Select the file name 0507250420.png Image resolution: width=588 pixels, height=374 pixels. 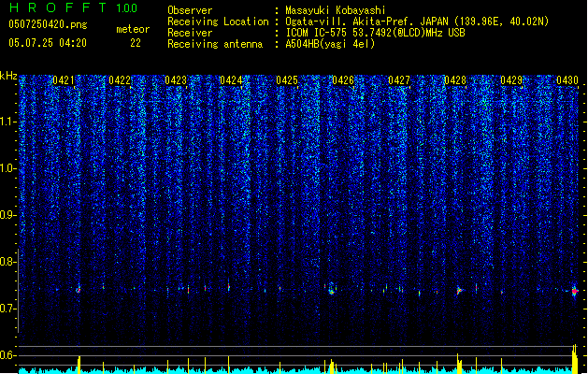(48, 24)
